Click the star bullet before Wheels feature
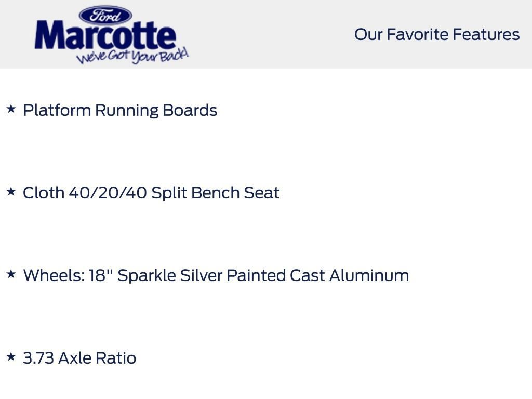Viewport: 532px width, 399px height. [11, 274]
